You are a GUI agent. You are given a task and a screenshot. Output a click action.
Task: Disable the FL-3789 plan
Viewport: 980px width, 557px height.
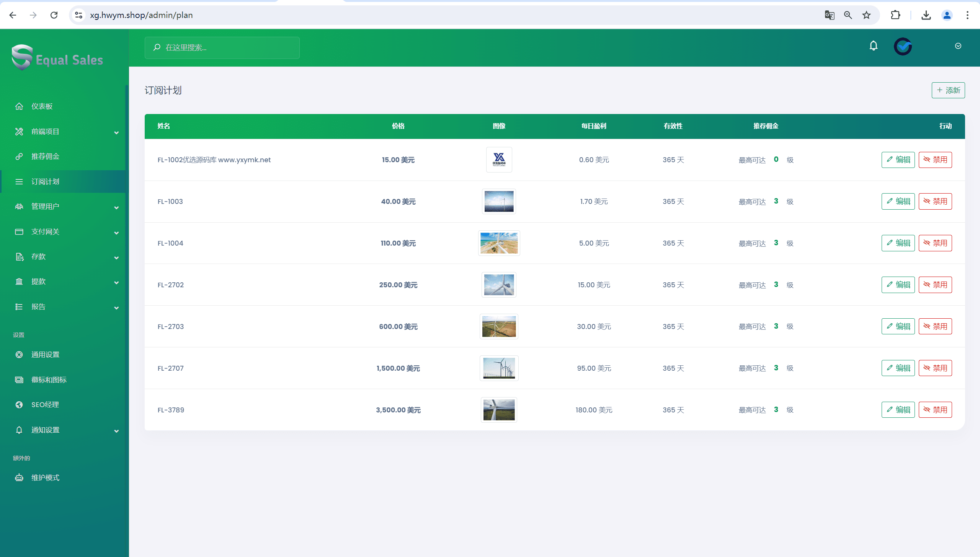point(935,410)
